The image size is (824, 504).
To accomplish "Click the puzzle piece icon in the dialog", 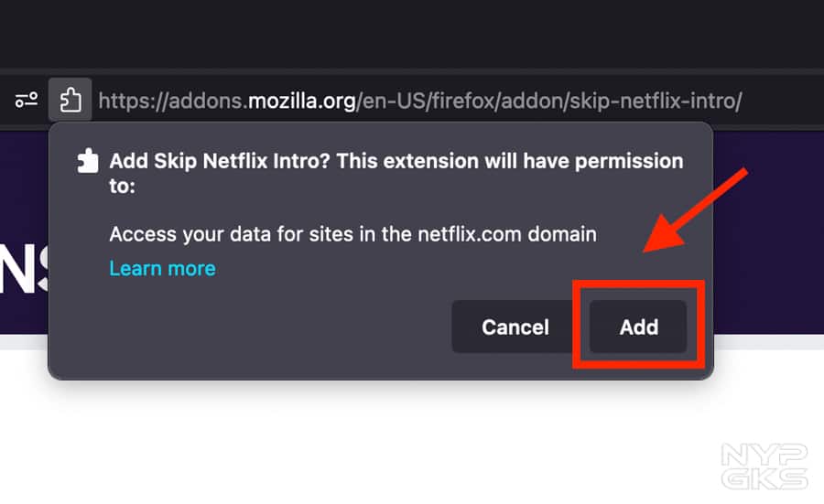I will click(x=88, y=162).
